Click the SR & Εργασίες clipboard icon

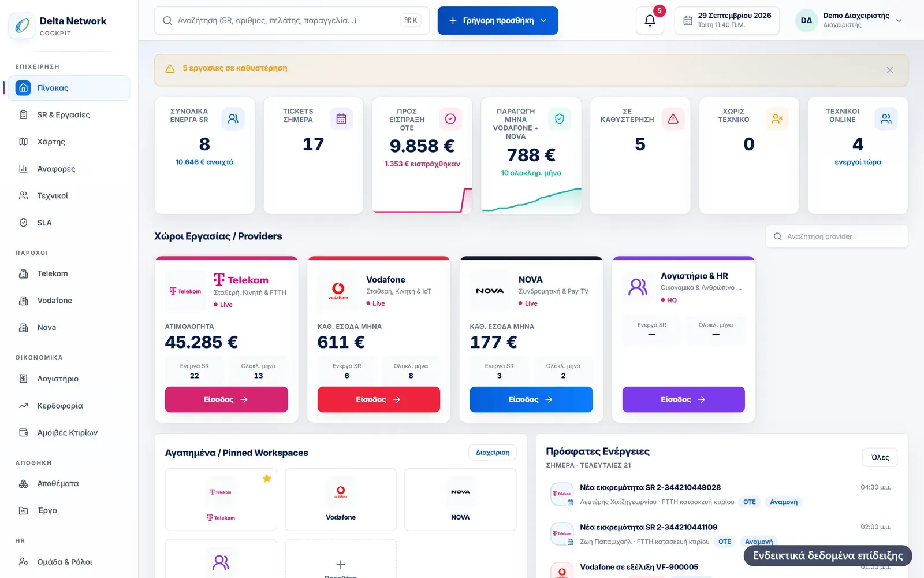(x=24, y=114)
